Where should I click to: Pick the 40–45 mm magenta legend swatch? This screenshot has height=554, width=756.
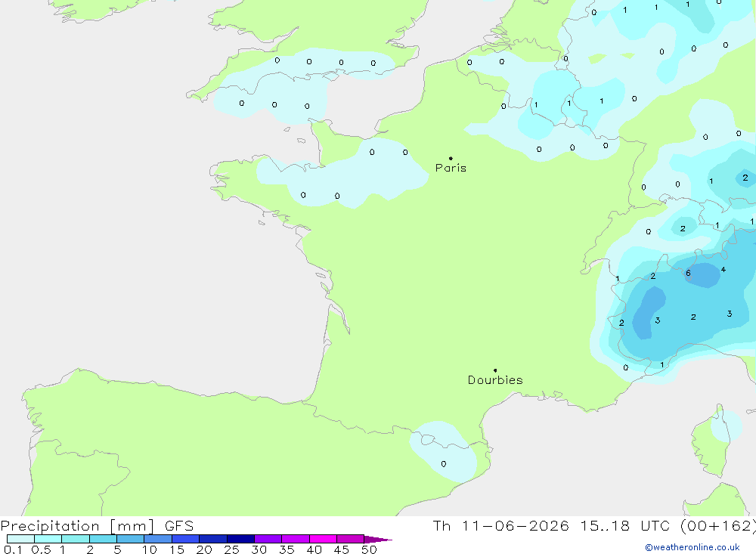[323, 539]
